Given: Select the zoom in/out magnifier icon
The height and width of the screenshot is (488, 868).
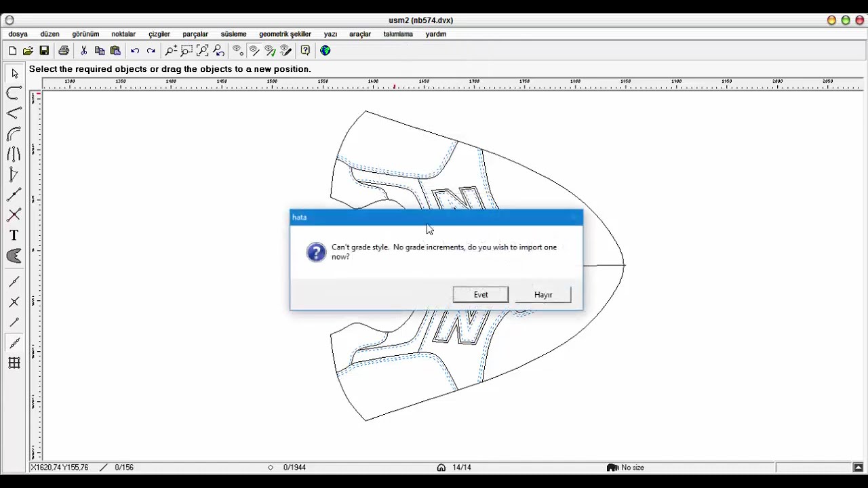Looking at the screenshot, I should coord(171,50).
